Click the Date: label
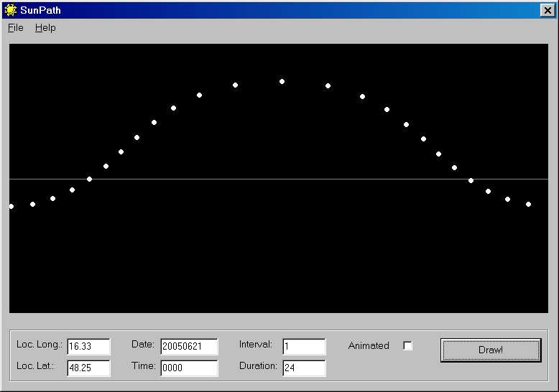Image resolution: width=559 pixels, height=392 pixels. point(142,344)
